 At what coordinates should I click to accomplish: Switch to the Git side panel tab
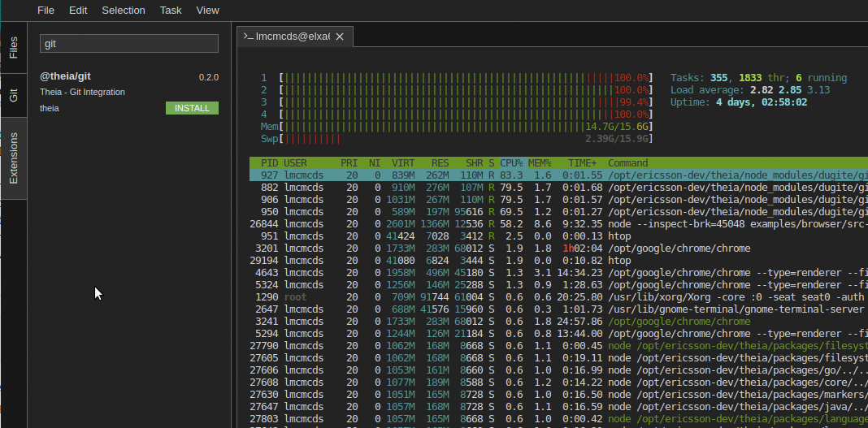tap(14, 95)
